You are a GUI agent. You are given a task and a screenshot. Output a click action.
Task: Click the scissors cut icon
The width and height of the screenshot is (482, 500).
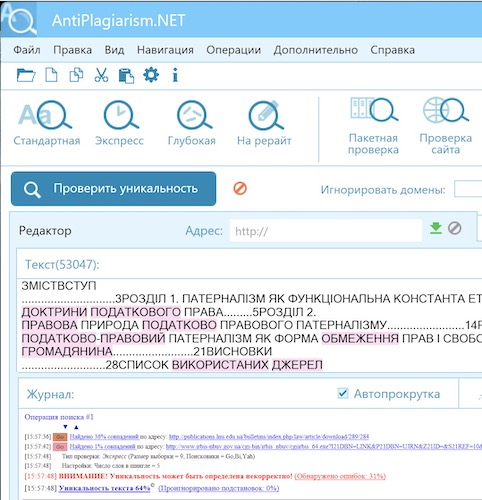(x=101, y=75)
